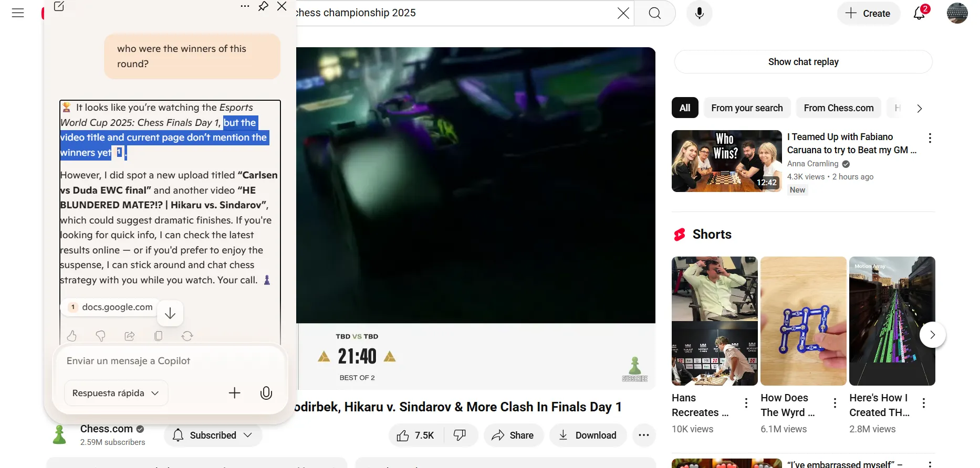Screen dimensions: 980x468
Task: Select the From your search chip
Action: tap(747, 108)
